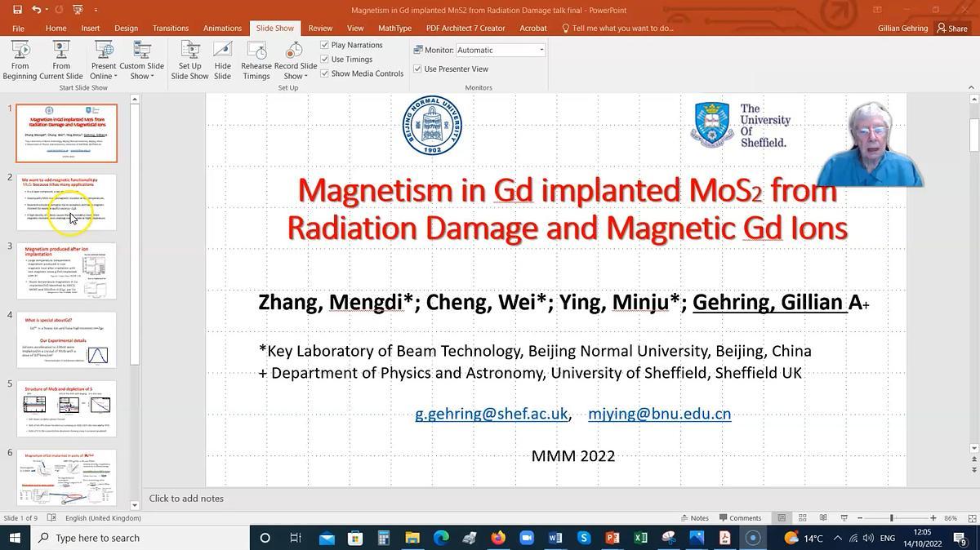Customize Quick Access Toolbar dropdown

click(96, 10)
